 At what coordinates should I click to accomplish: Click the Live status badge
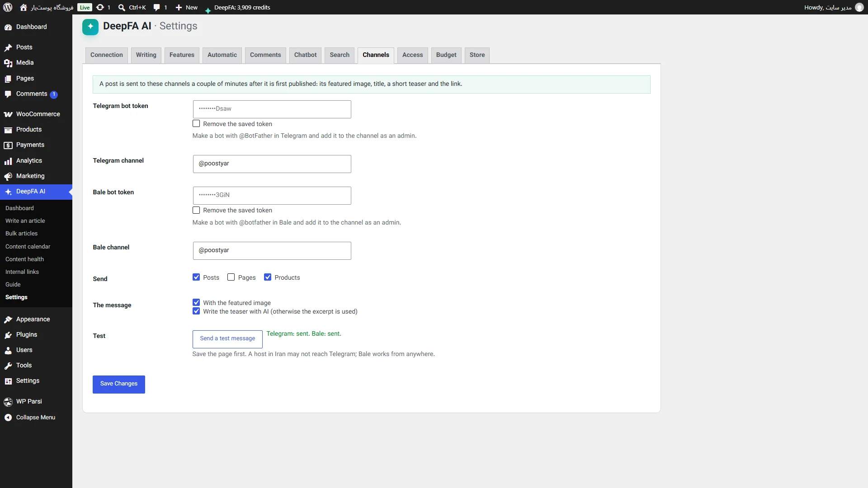85,7
